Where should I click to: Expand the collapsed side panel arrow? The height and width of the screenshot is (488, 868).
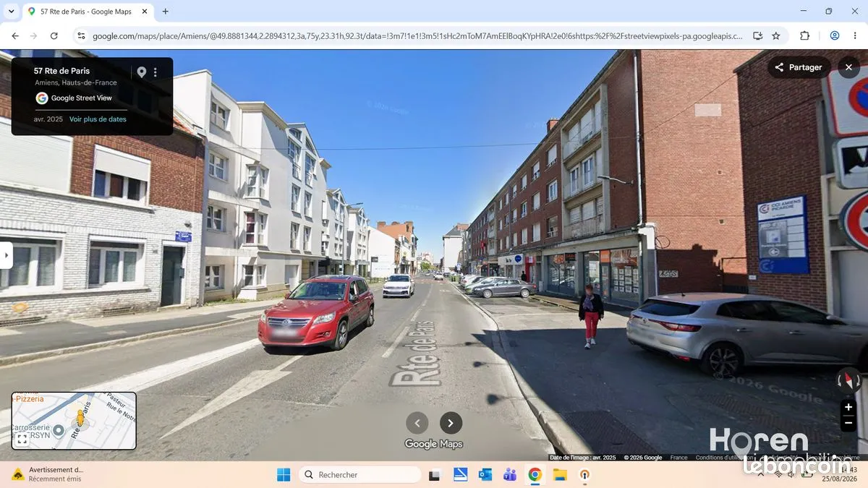pyautogui.click(x=6, y=254)
